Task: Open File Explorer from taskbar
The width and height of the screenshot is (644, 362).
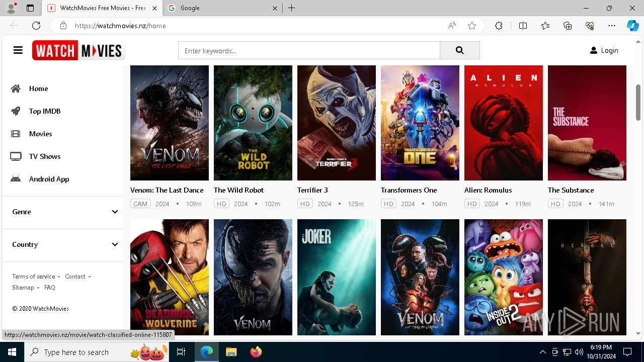Action: (231, 352)
